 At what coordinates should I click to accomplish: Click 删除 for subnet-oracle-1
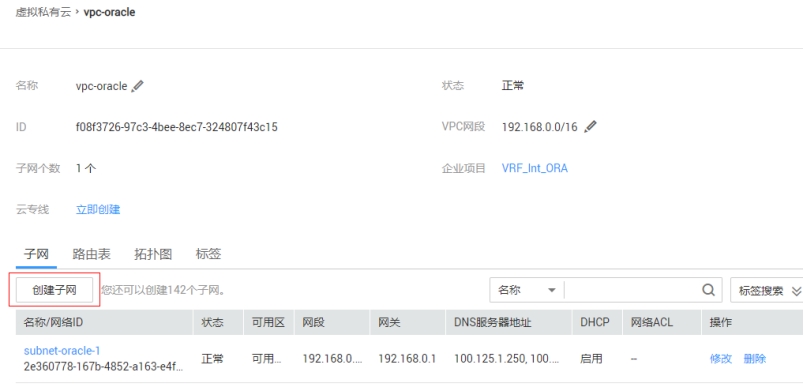[754, 359]
